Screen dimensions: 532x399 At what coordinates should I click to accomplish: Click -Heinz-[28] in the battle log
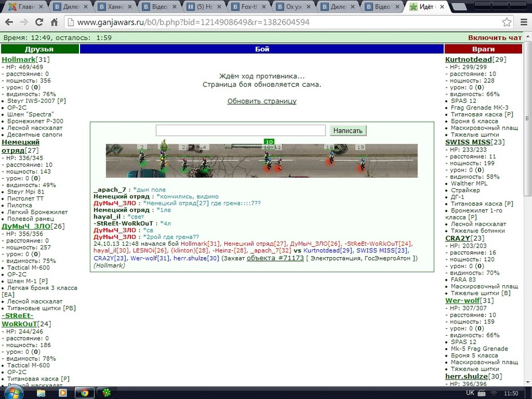click(x=230, y=250)
